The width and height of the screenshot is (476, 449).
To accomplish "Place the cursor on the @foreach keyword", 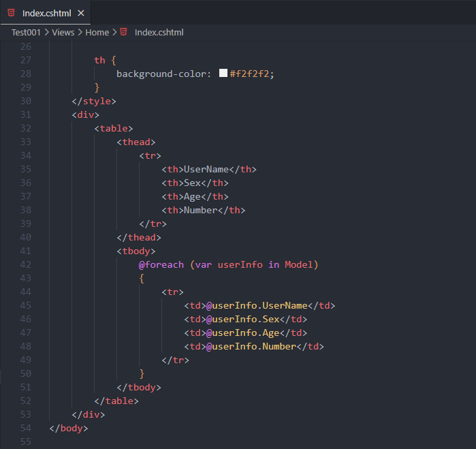I will (161, 264).
